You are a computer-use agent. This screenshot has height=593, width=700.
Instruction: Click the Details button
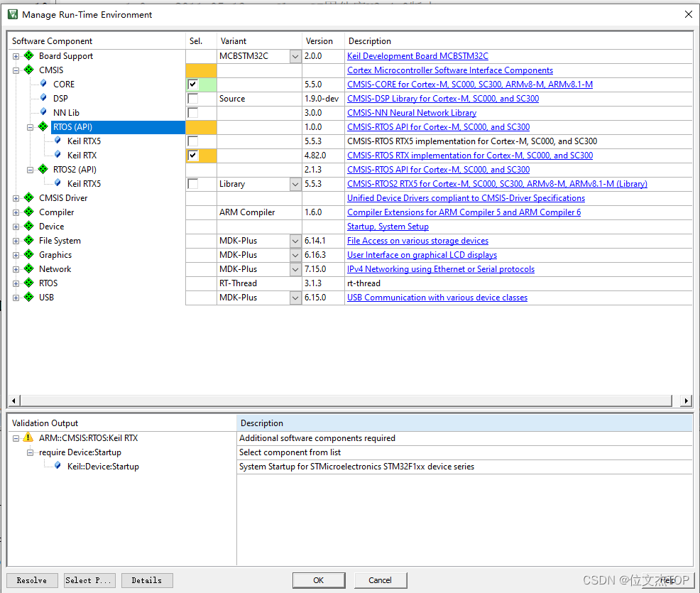click(147, 580)
